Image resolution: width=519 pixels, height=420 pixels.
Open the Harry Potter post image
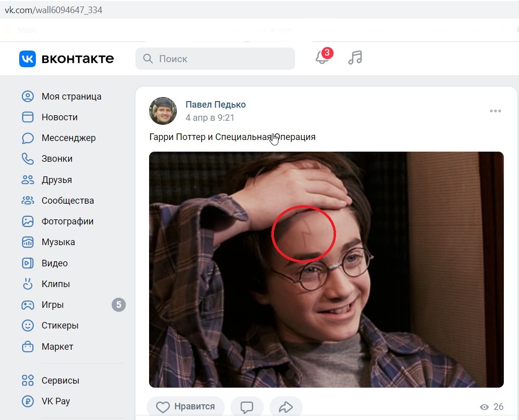(326, 269)
